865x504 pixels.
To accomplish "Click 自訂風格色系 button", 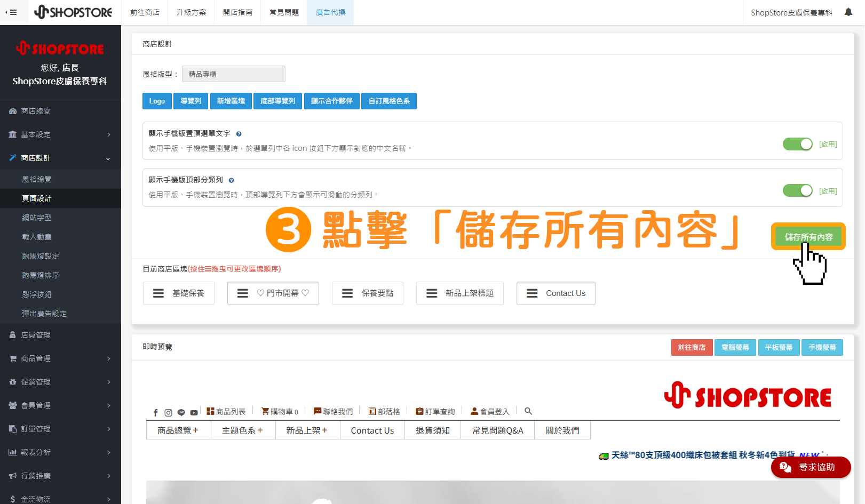I will point(389,101).
